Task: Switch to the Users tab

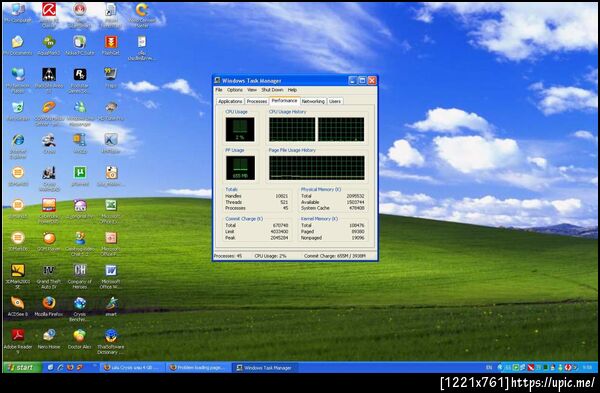Action: (x=335, y=101)
